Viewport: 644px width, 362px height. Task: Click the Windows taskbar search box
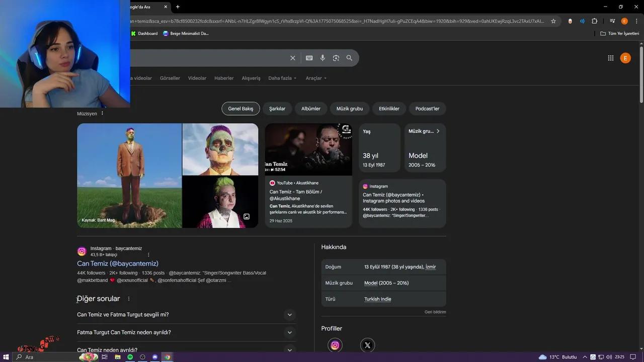[x=45, y=357]
